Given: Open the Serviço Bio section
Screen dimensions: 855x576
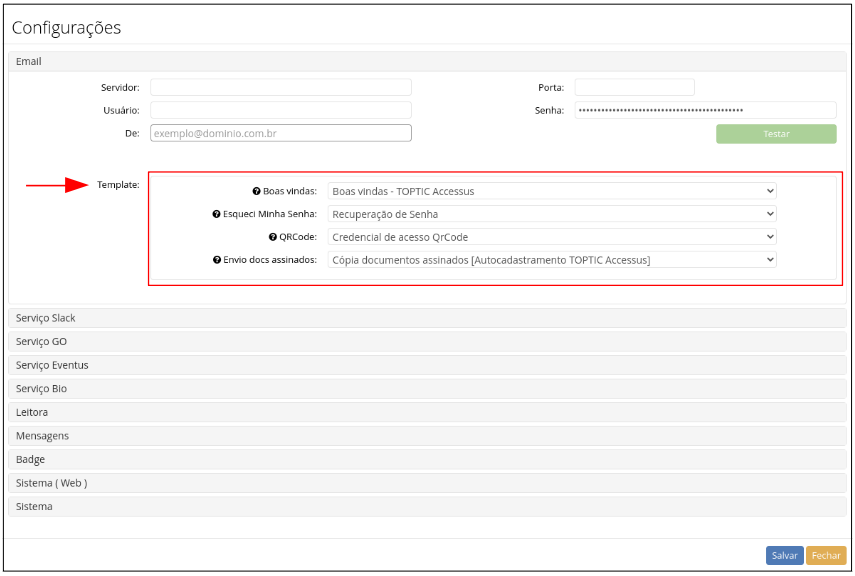Looking at the screenshot, I should point(427,389).
